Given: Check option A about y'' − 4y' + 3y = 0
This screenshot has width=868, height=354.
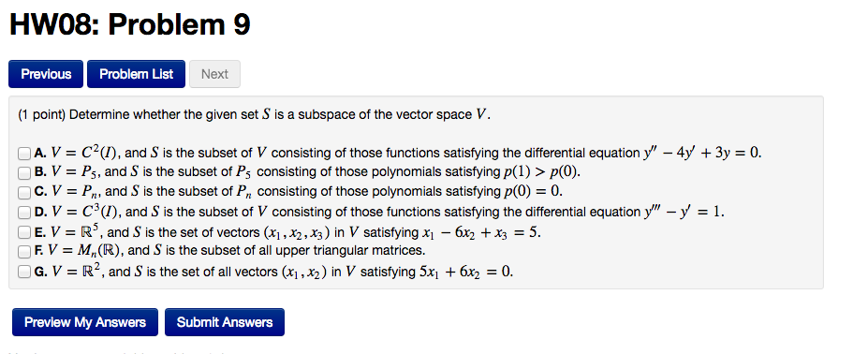Looking at the screenshot, I should [x=23, y=153].
